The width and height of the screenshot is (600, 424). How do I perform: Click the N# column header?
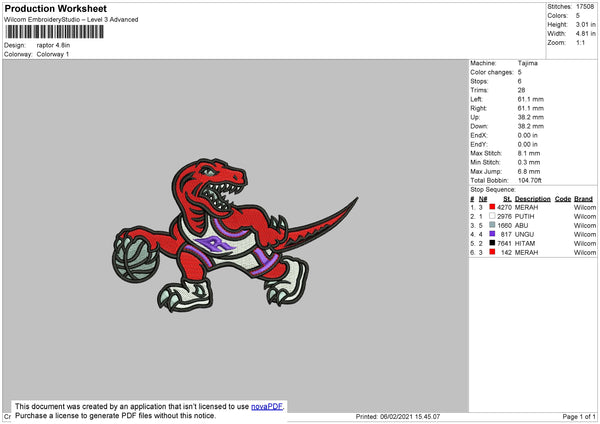tap(483, 199)
